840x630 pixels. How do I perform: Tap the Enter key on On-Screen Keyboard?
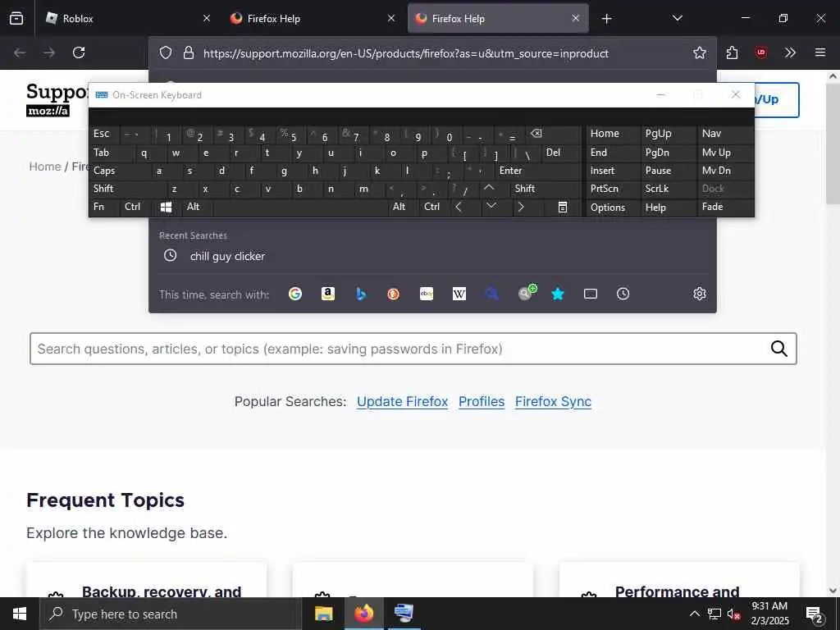pos(537,171)
